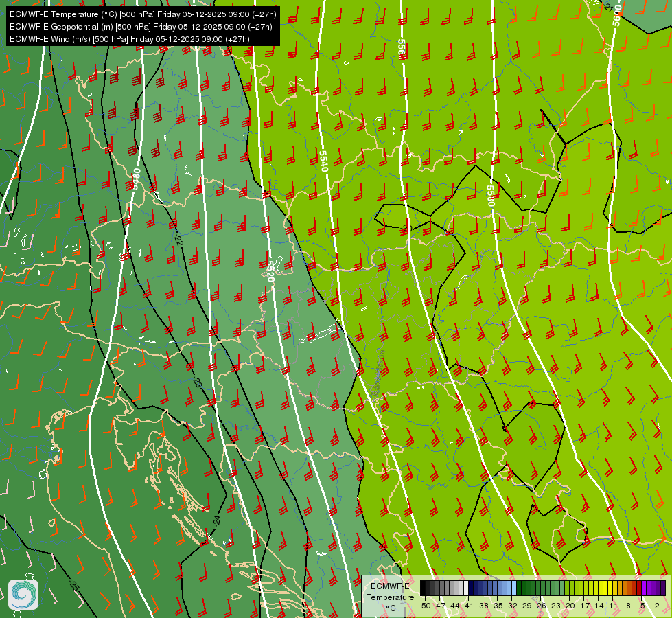Image resolution: width=672 pixels, height=618 pixels.
Task: Click the -26 tick on the legend
Action: (x=542, y=606)
